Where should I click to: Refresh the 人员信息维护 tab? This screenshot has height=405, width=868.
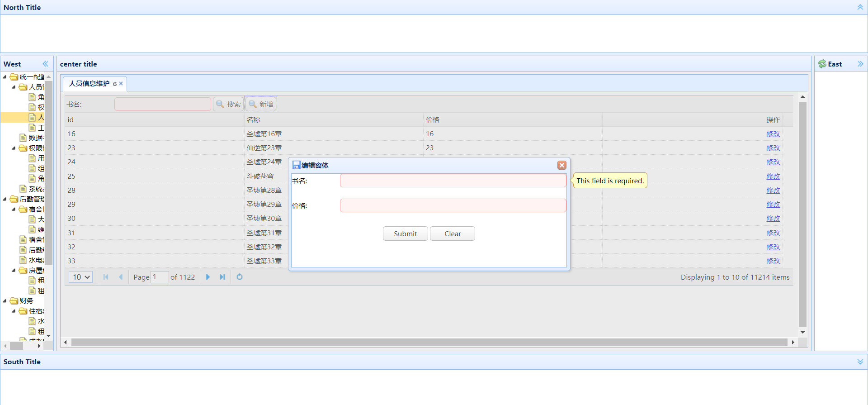tap(115, 84)
